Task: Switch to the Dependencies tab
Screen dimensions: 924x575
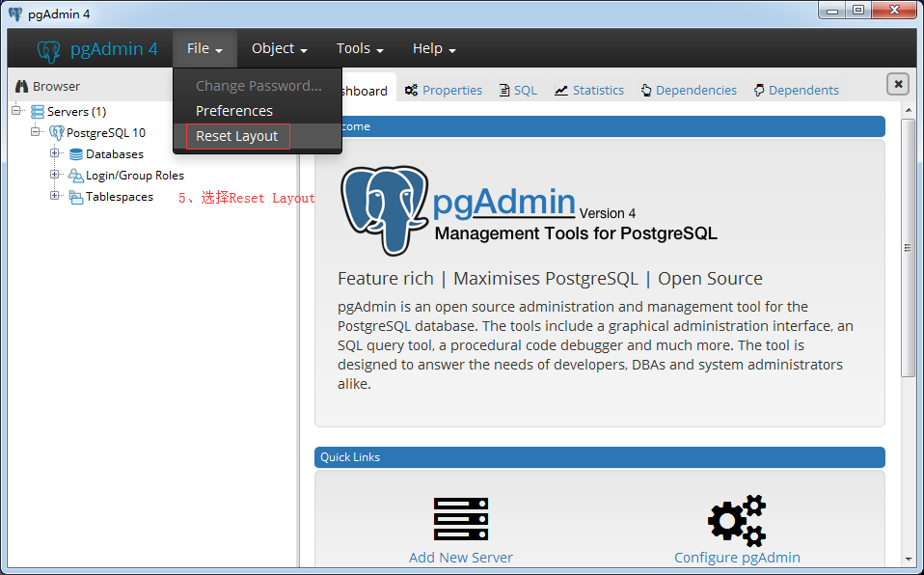Action: [x=689, y=91]
